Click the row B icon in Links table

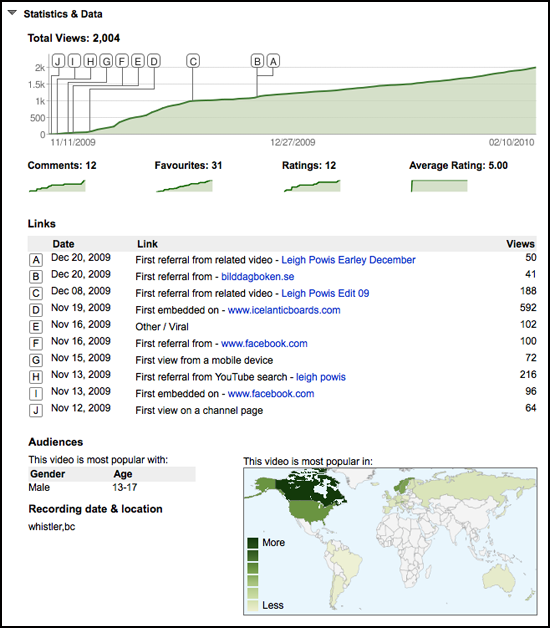point(36,277)
